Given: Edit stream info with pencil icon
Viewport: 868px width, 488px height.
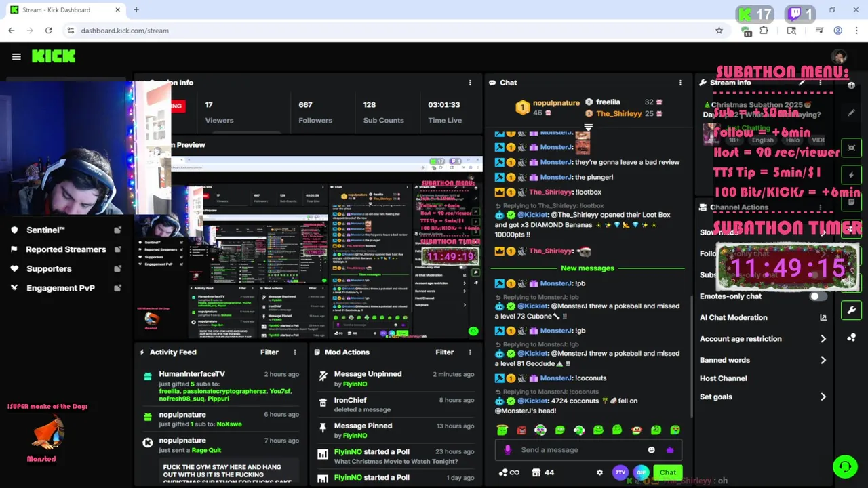Looking at the screenshot, I should coord(802,83).
